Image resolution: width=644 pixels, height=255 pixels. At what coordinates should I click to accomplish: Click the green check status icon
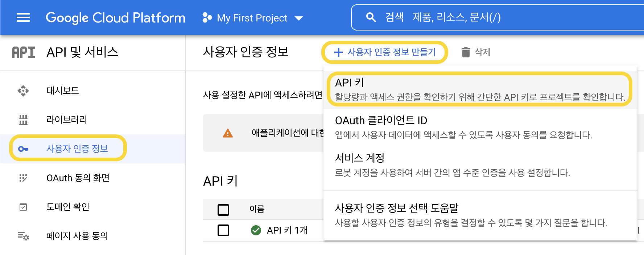tap(256, 230)
